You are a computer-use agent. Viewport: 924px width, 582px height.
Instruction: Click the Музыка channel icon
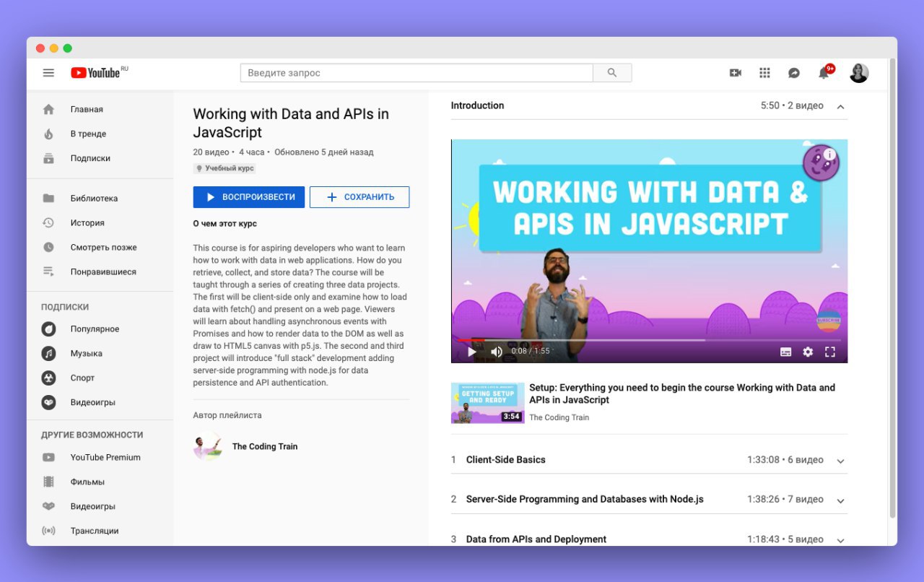[x=48, y=354]
